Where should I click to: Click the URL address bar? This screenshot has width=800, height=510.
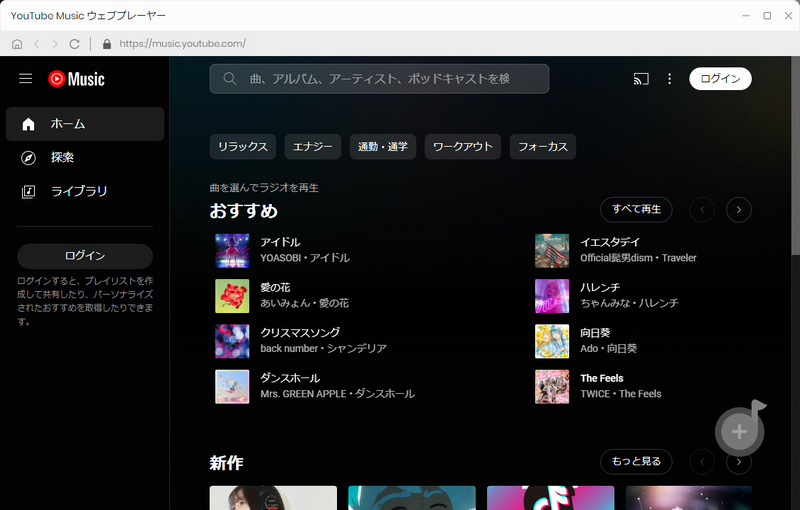tap(183, 44)
